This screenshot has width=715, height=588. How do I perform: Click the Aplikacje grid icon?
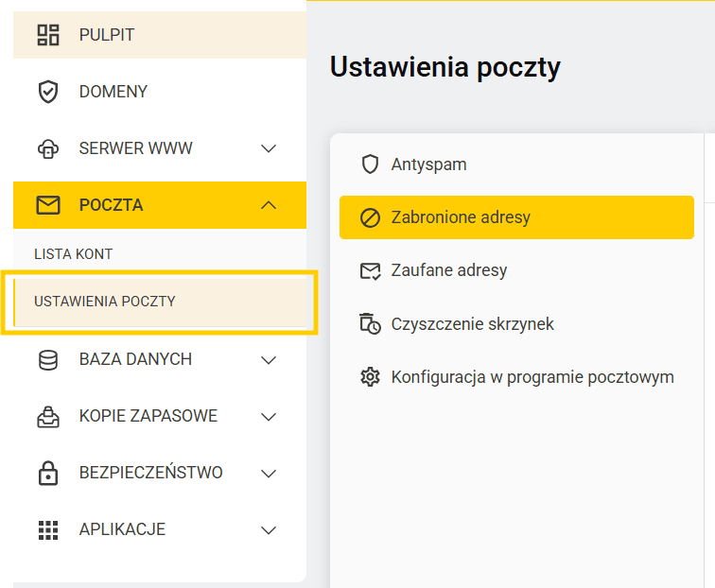point(48,530)
